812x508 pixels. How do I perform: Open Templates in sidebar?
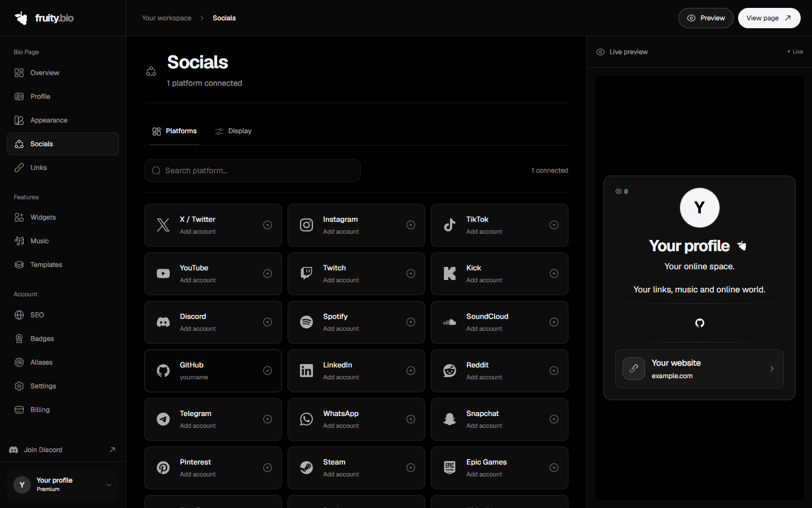click(x=63, y=265)
